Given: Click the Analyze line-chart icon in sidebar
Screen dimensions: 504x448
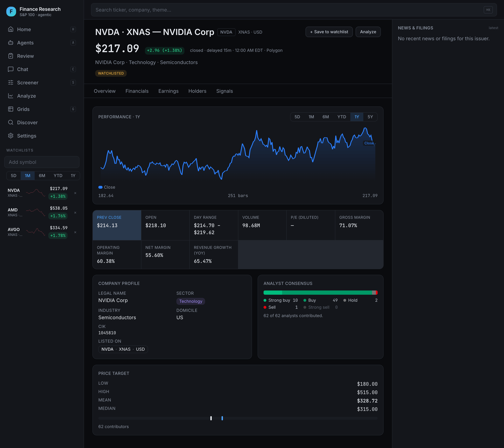Looking at the screenshot, I should click(x=11, y=96).
